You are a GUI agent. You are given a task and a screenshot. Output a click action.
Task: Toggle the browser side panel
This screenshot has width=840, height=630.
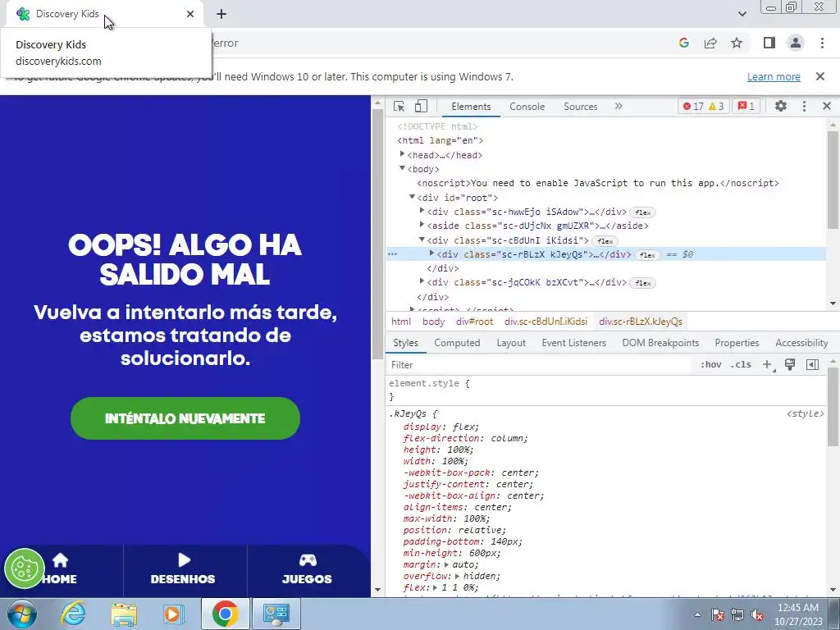tap(769, 43)
